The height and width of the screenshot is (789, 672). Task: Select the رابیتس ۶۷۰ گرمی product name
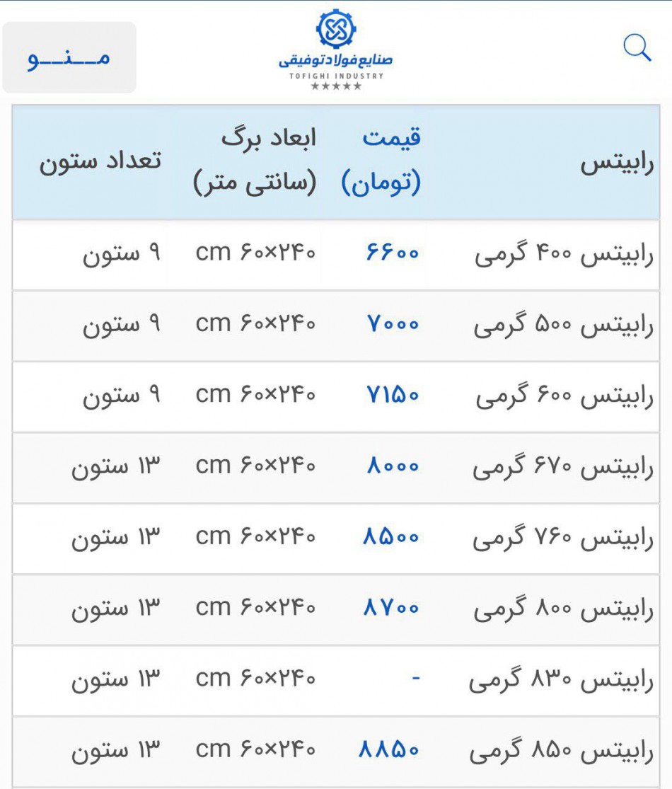pyautogui.click(x=563, y=468)
